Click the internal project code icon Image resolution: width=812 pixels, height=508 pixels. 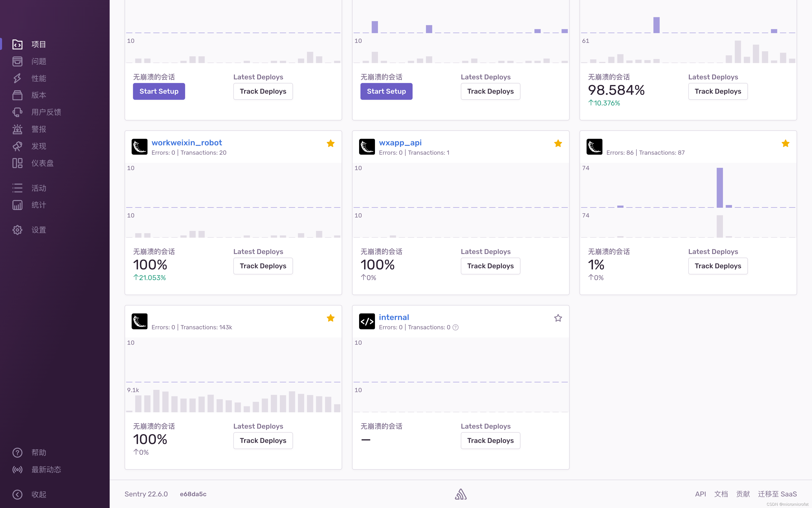[x=367, y=322]
